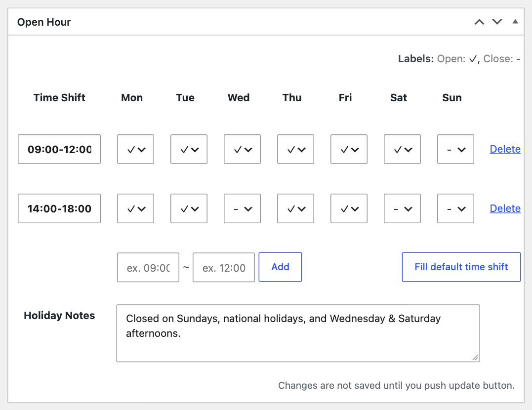Image resolution: width=532 pixels, height=410 pixels.
Task: Click the Add time shift button
Action: [x=280, y=267]
